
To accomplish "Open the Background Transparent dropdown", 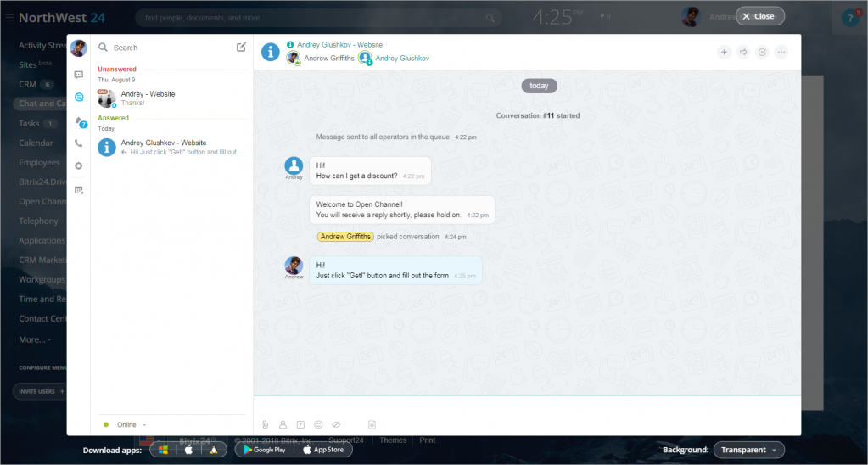I will click(749, 450).
